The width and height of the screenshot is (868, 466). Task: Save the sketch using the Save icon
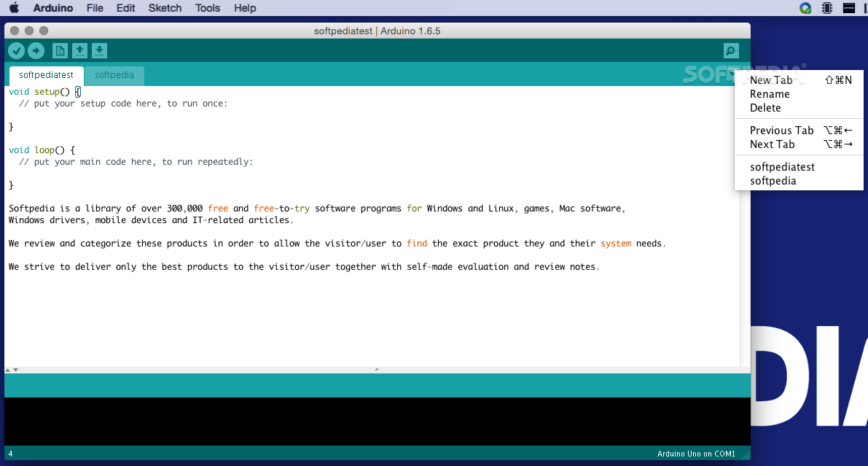pos(99,50)
